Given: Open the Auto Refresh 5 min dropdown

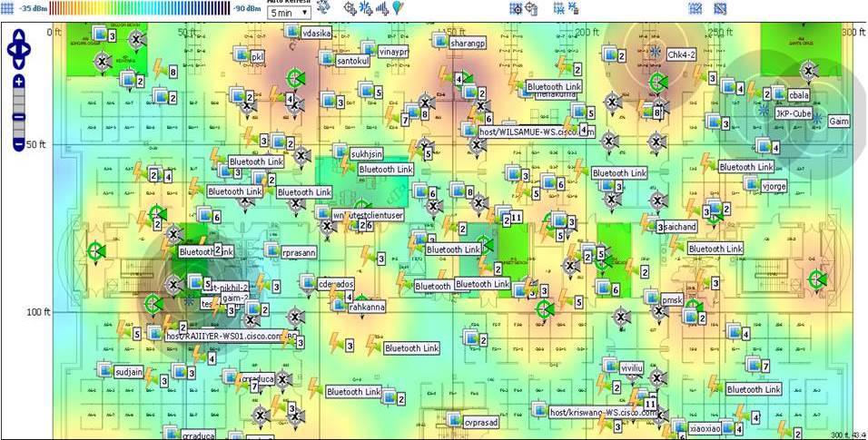Looking at the screenshot, I should 289,12.
